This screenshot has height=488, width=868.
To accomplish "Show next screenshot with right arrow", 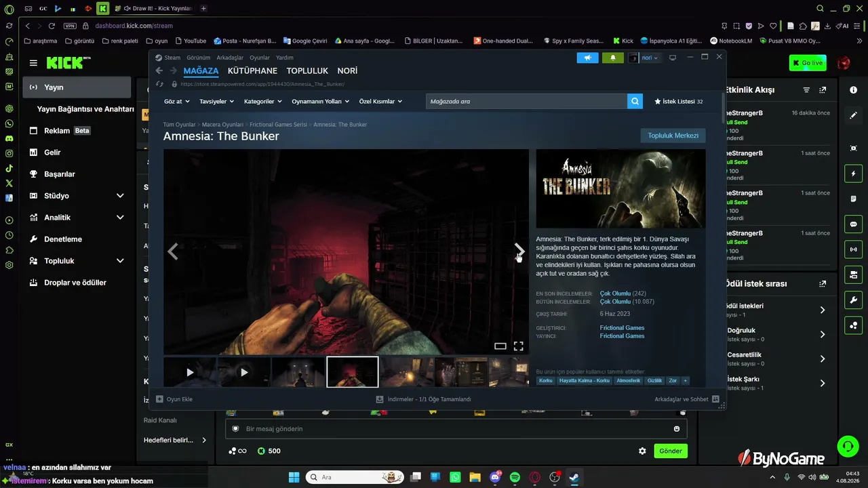I will [x=519, y=251].
